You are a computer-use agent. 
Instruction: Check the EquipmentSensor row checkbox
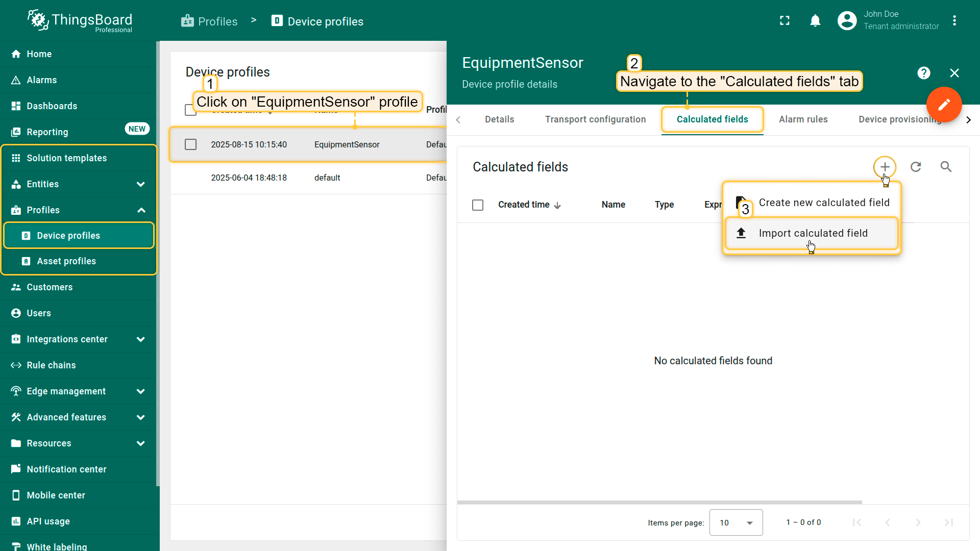[190, 144]
